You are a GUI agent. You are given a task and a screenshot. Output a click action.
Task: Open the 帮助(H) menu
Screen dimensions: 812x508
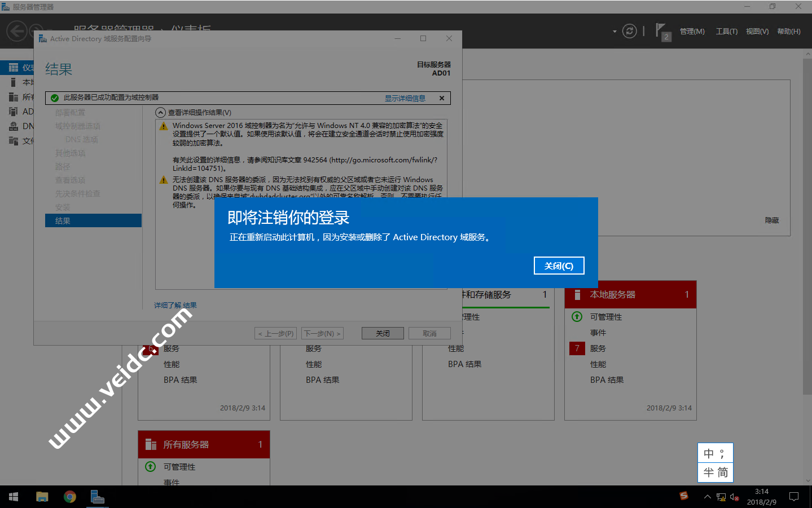[x=788, y=32]
